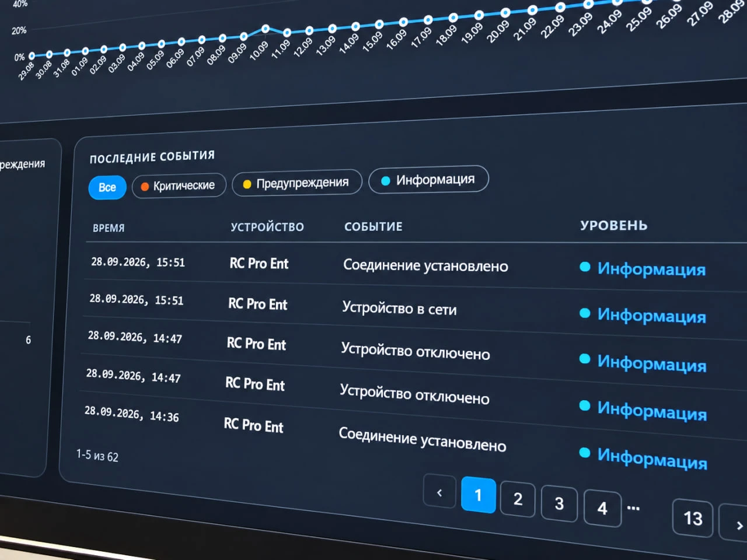Select the chart data point for 10.09

[266, 28]
